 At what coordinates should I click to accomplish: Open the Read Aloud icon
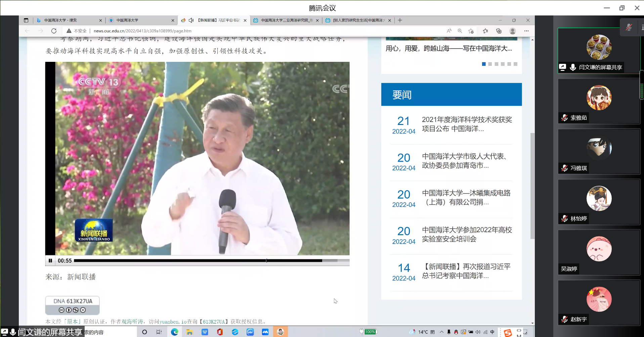pos(449,31)
